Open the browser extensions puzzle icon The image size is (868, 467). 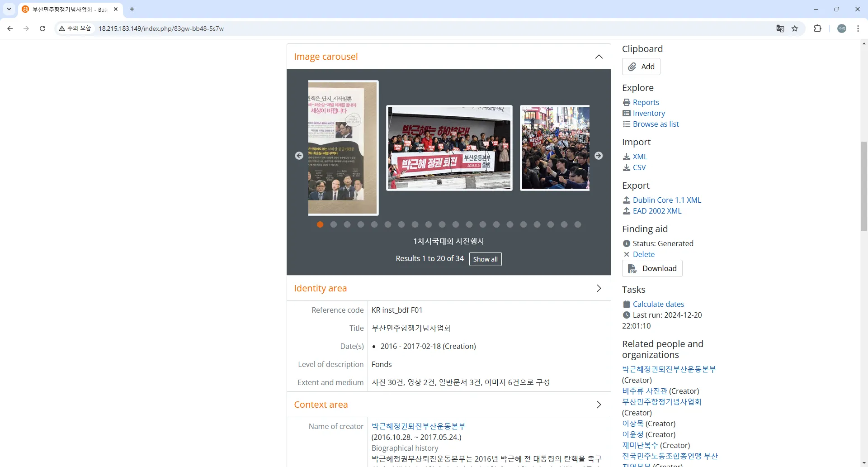817,29
